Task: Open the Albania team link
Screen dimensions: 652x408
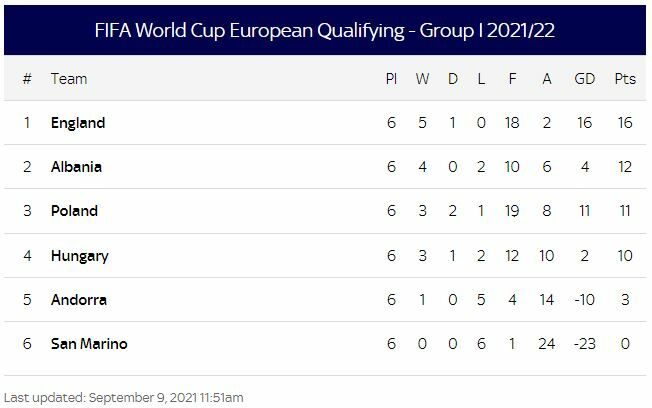Action: tap(76, 167)
